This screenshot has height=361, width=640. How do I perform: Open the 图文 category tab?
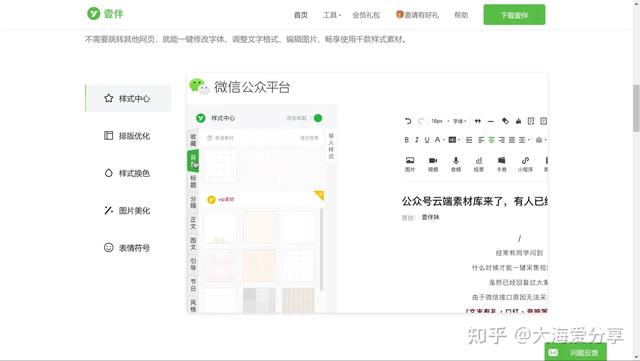(193, 244)
